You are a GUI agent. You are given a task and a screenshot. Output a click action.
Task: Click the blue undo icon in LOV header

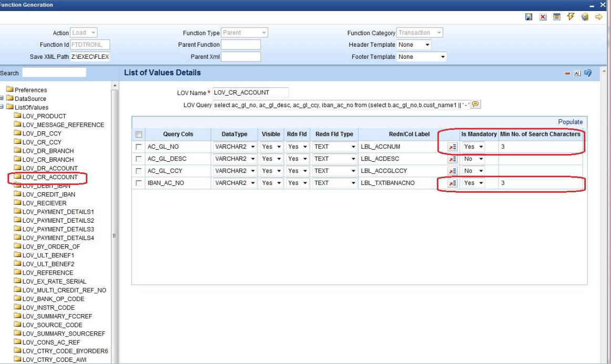(588, 73)
